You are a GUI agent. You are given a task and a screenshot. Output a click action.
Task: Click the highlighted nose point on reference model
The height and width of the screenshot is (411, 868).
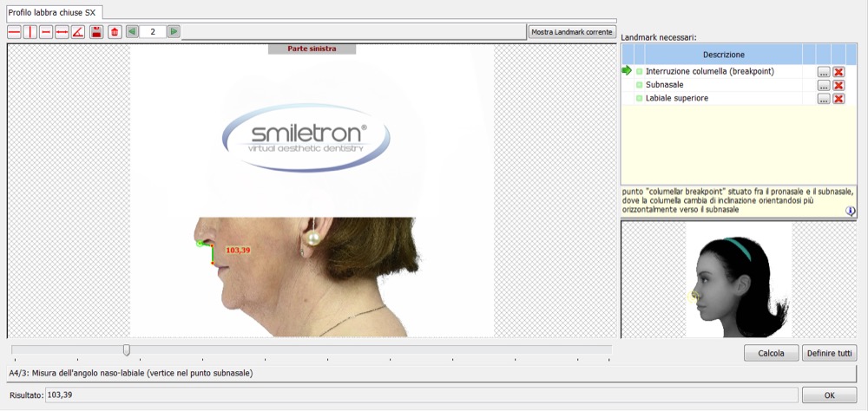(693, 297)
